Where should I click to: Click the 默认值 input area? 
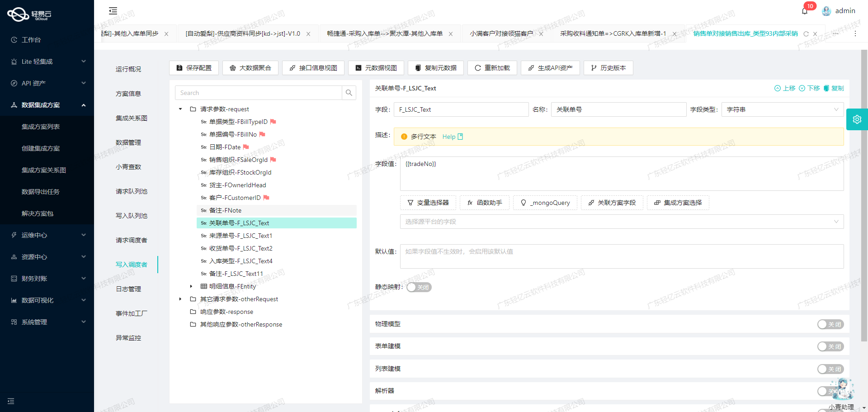click(x=622, y=256)
